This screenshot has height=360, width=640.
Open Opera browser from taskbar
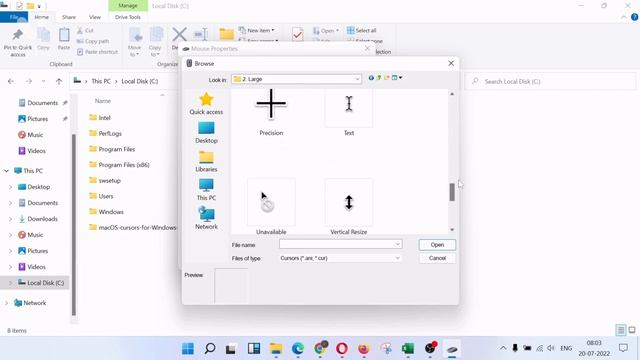click(342, 349)
